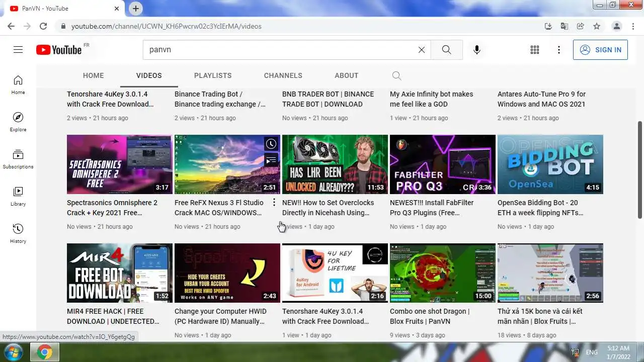Open the 15:00 Blox Fruits thumbnail
The image size is (644, 362).
443,273
